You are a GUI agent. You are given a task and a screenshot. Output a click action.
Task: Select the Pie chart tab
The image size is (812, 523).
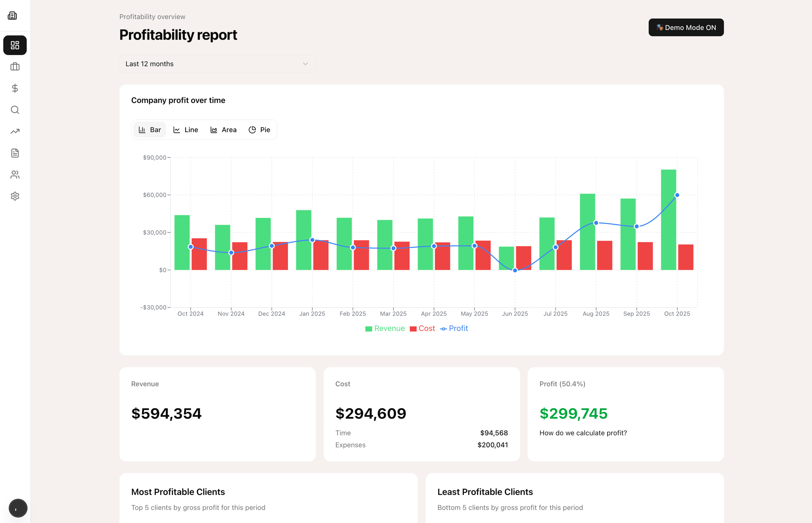(x=260, y=130)
